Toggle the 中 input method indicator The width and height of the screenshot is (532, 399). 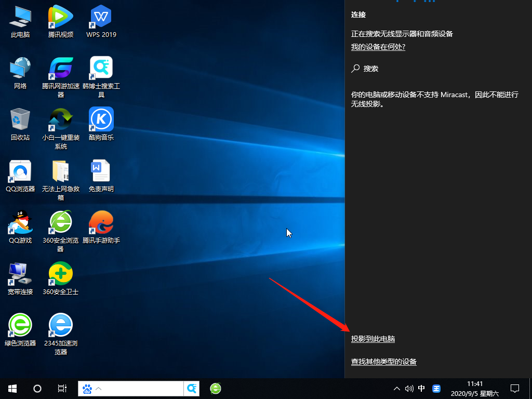coord(421,388)
